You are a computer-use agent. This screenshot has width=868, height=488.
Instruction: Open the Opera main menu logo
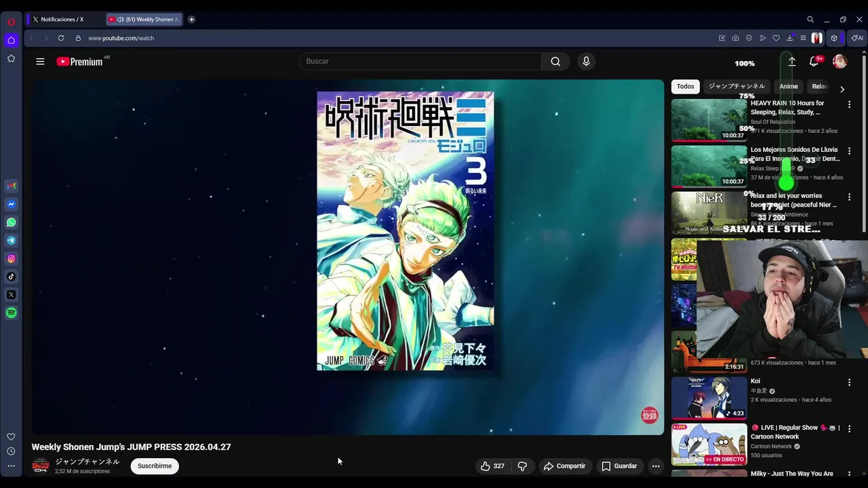(12, 22)
